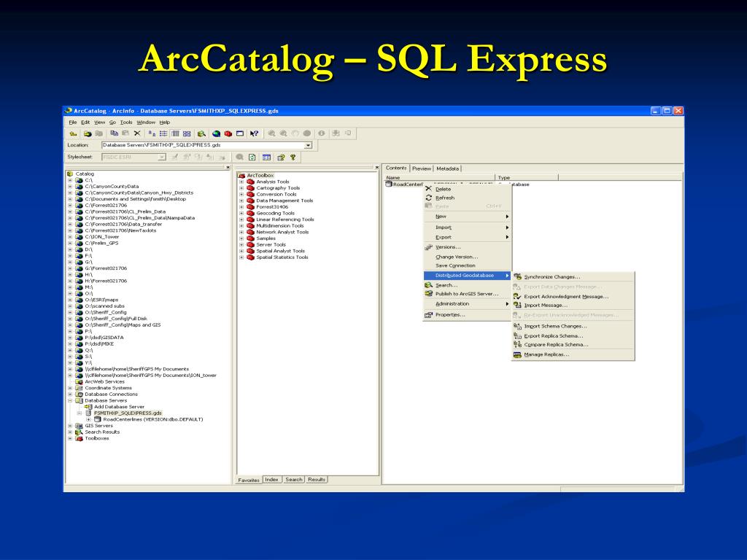Open the Location combo box dropdown arrow

[x=309, y=145]
